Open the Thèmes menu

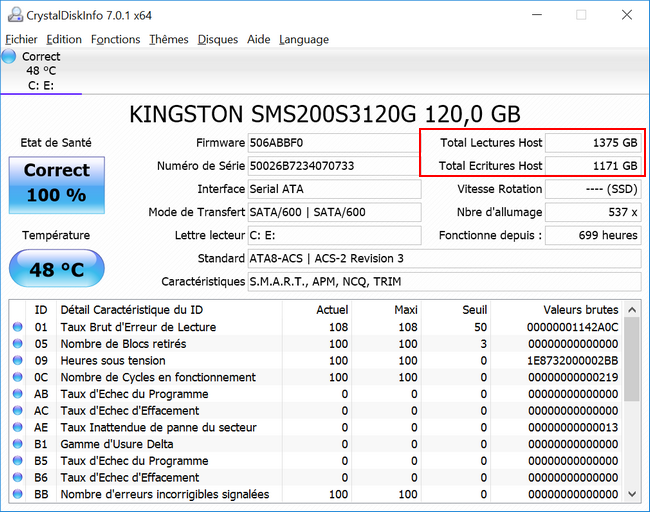tap(169, 39)
